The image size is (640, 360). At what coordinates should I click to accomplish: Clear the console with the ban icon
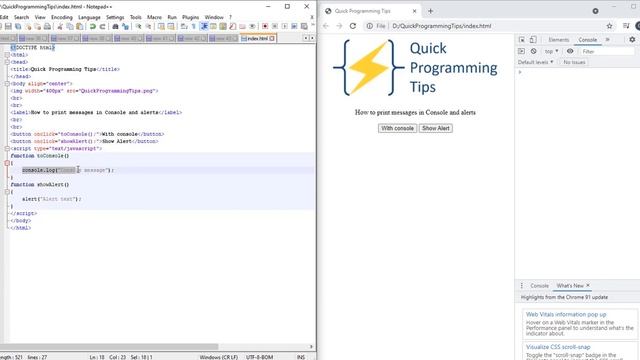pos(533,51)
